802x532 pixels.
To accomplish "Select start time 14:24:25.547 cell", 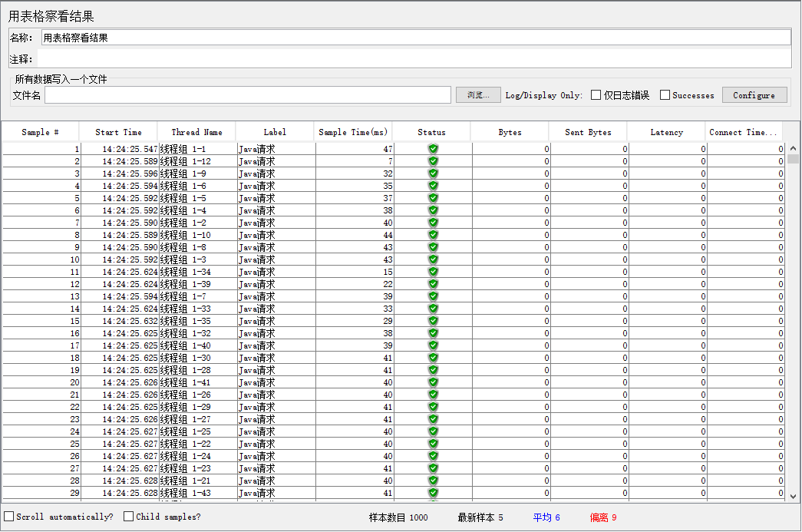I will [119, 149].
